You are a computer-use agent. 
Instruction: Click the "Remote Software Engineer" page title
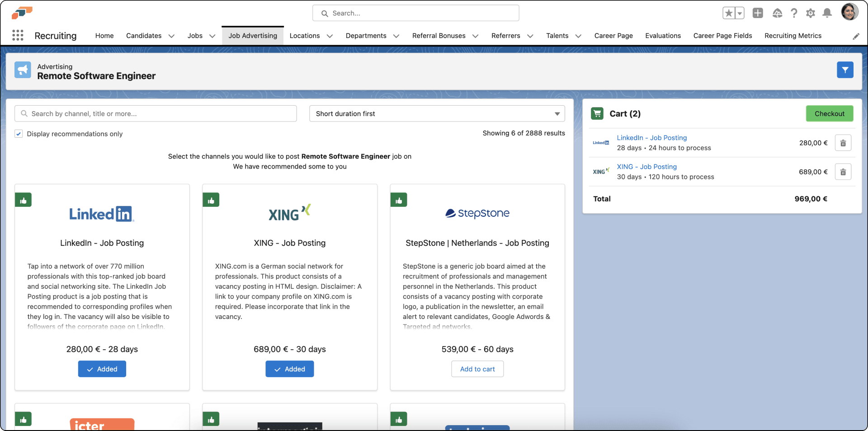tap(96, 76)
